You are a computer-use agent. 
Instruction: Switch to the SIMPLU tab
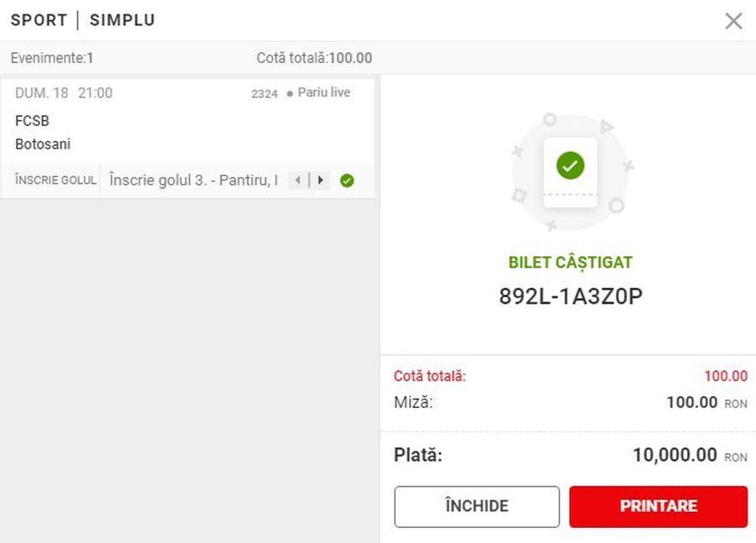coord(122,20)
